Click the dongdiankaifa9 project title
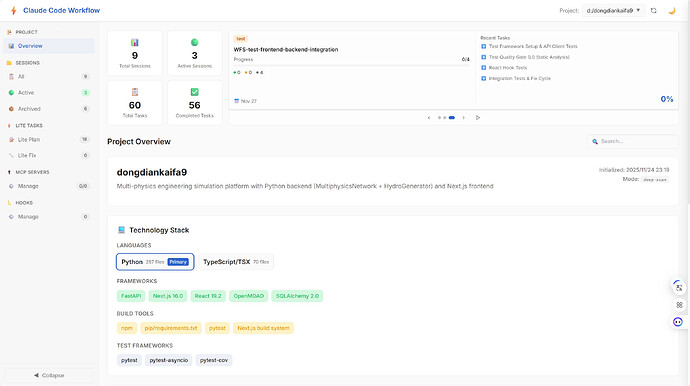690x386 pixels. tap(152, 173)
